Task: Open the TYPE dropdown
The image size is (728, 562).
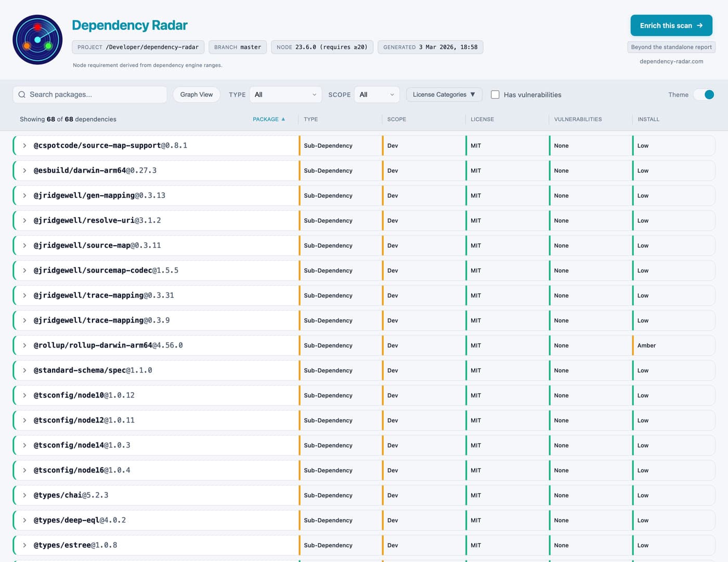Action: (285, 94)
